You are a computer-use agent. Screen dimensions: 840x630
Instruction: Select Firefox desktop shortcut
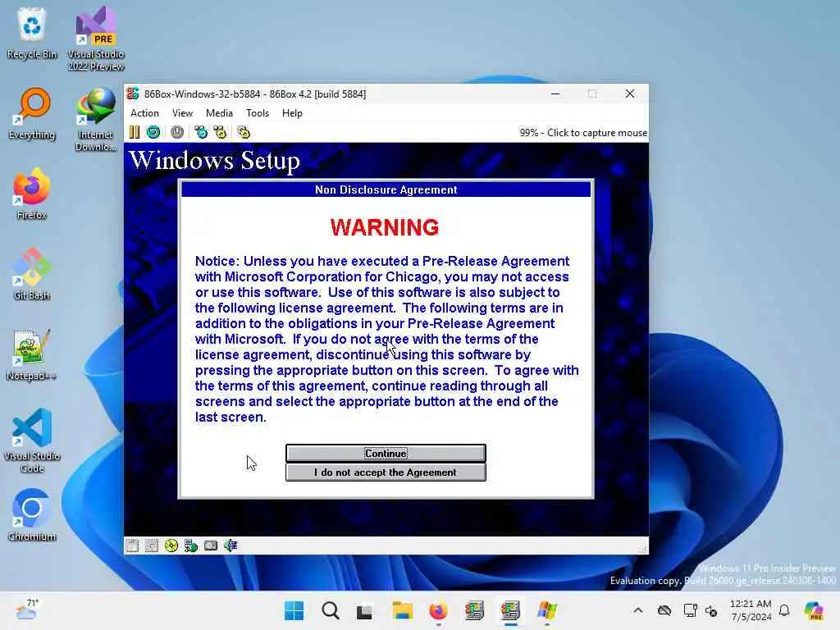pos(32,194)
